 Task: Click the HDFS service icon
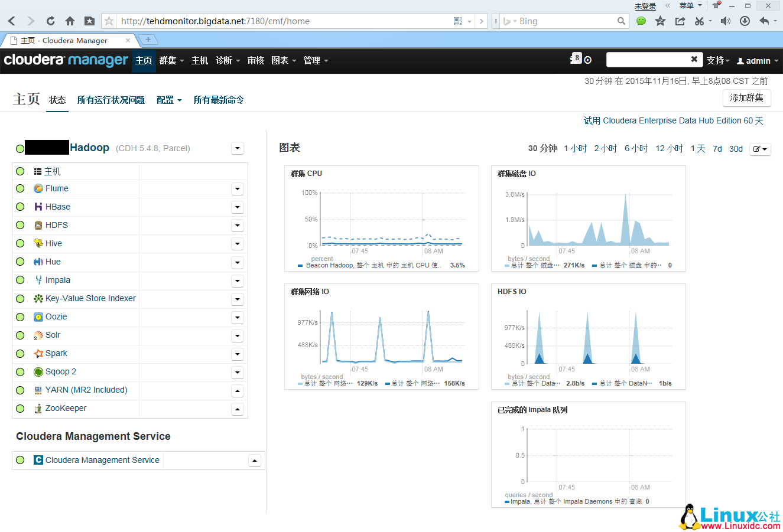pyautogui.click(x=37, y=225)
